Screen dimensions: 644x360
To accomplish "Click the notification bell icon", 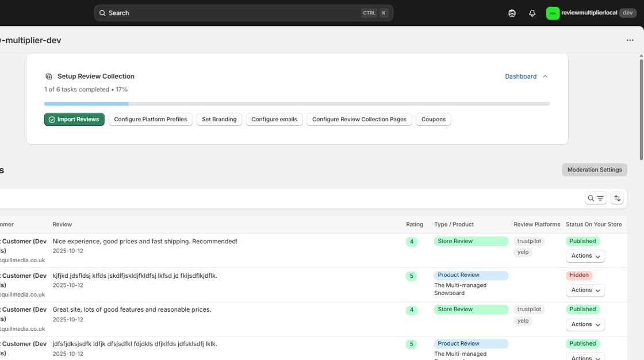I will click(x=532, y=13).
